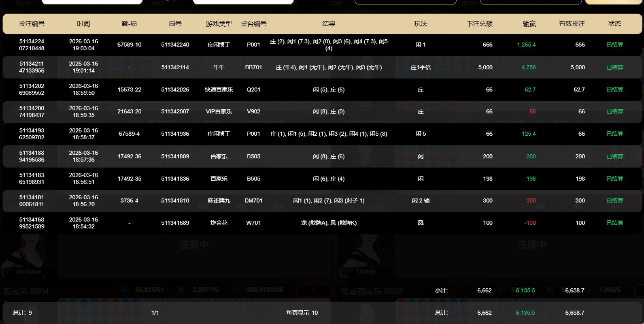This screenshot has width=644, height=324.
Task: Click the gold button at top right
Action: (x=614, y=2)
